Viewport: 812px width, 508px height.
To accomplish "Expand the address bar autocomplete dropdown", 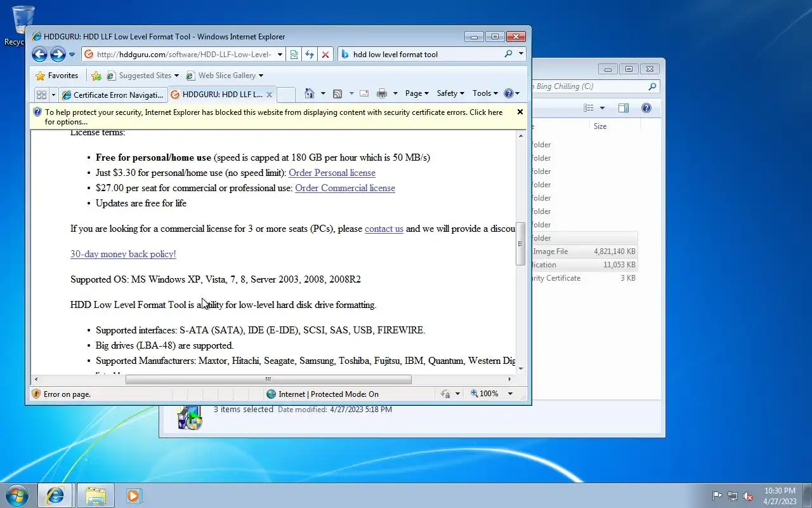I will point(280,55).
